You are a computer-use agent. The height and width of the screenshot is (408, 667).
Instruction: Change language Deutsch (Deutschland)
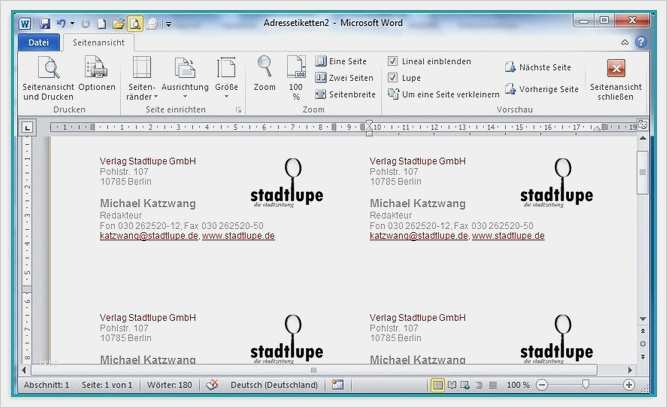click(274, 385)
